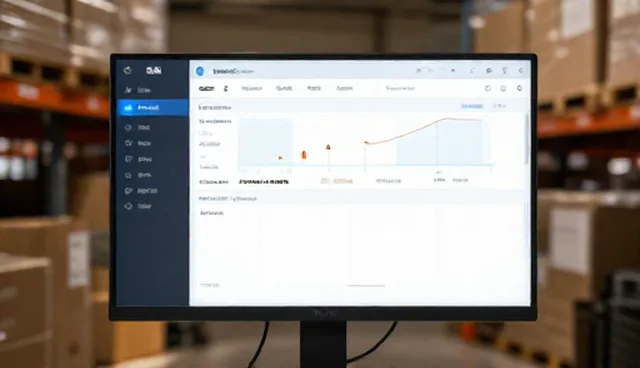This screenshot has width=640, height=368.
Task: Click the vertical scrollbar beside the chart
Action: point(527,139)
